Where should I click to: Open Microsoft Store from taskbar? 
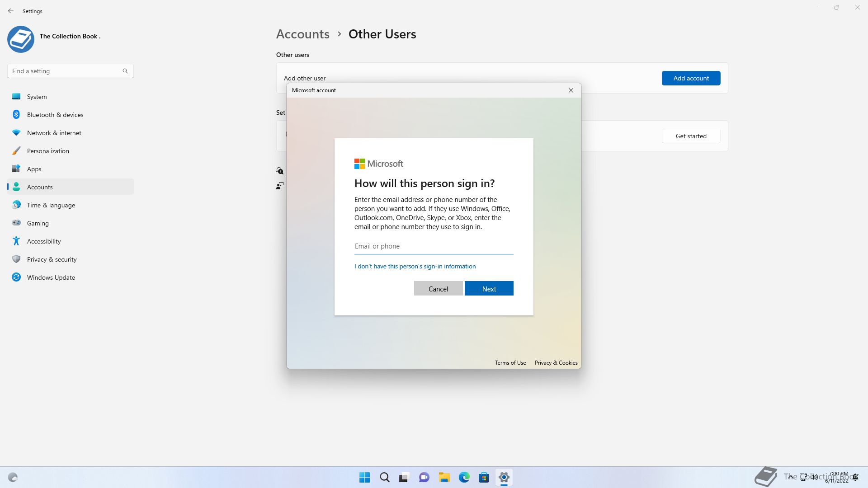(484, 477)
